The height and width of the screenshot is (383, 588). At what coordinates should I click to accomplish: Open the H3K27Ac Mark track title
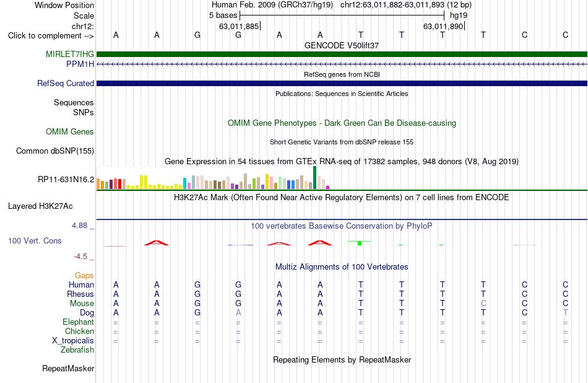(342, 198)
